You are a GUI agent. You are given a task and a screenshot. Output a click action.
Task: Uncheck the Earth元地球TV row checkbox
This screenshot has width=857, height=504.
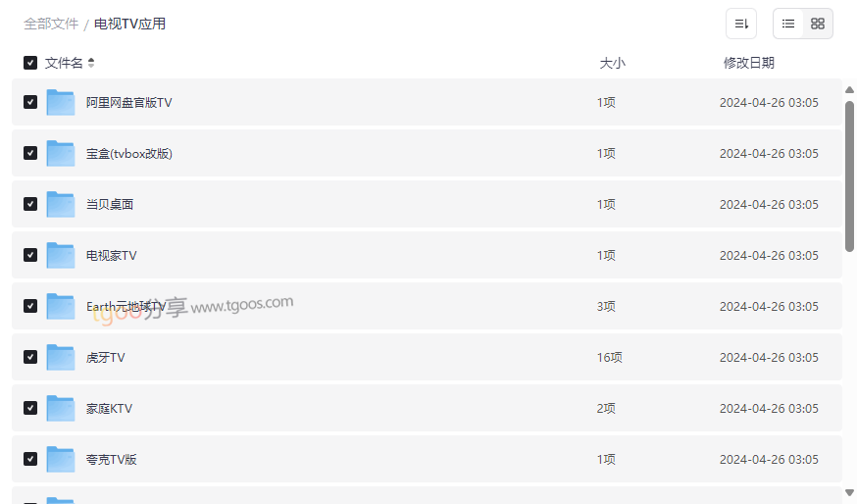click(x=30, y=306)
